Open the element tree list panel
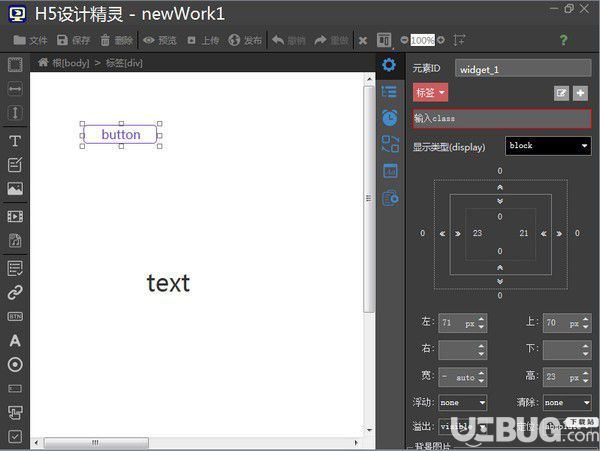The image size is (600, 451). coord(389,92)
